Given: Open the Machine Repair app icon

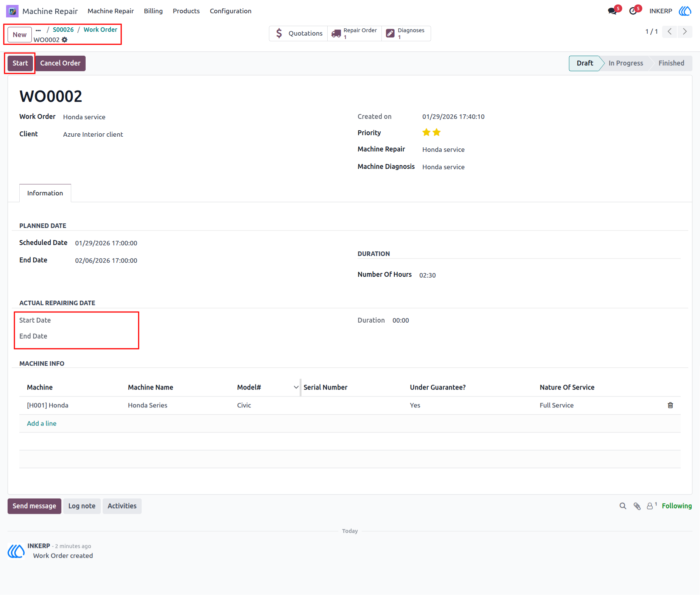Looking at the screenshot, I should tap(12, 11).
